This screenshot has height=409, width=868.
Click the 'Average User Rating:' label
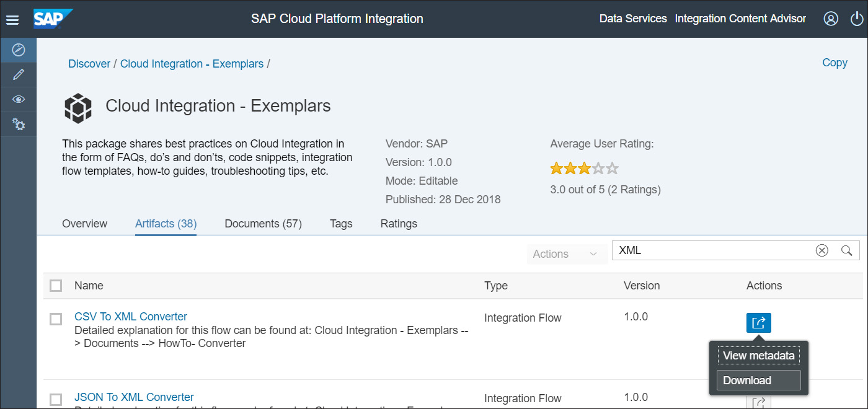coord(602,144)
